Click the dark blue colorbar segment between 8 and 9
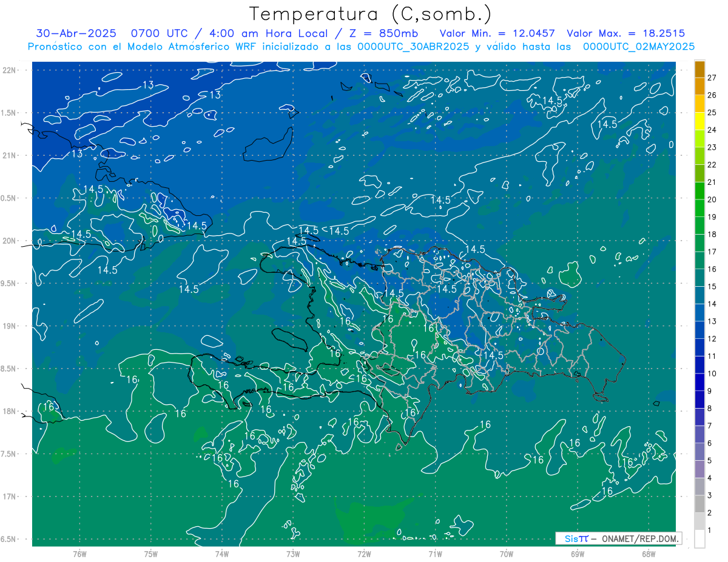Image resolution: width=728 pixels, height=562 pixels. coord(699,400)
